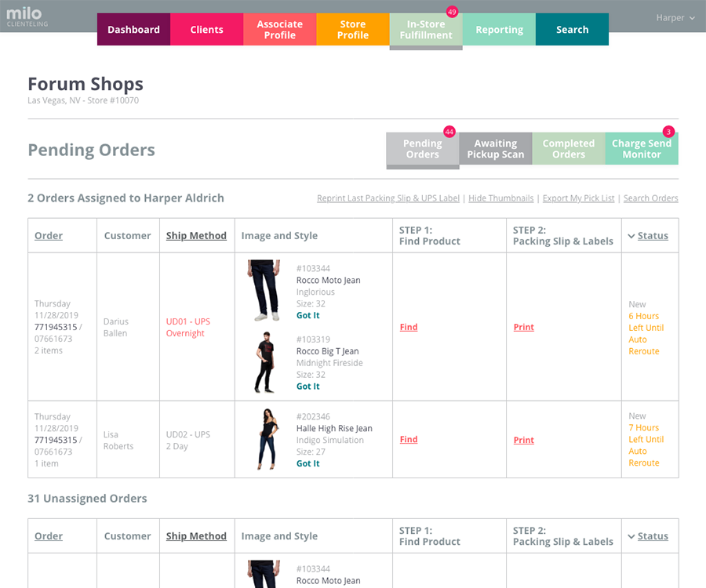Click the 6 Hours Left Until Auto Reroute status
Viewport: 706px width, 588px height.
[x=646, y=333]
